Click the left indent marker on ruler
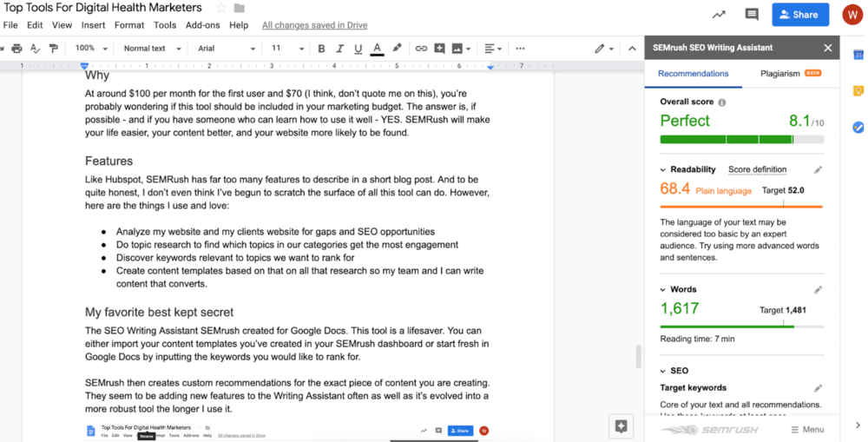This screenshot has width=868, height=442. coord(84,66)
